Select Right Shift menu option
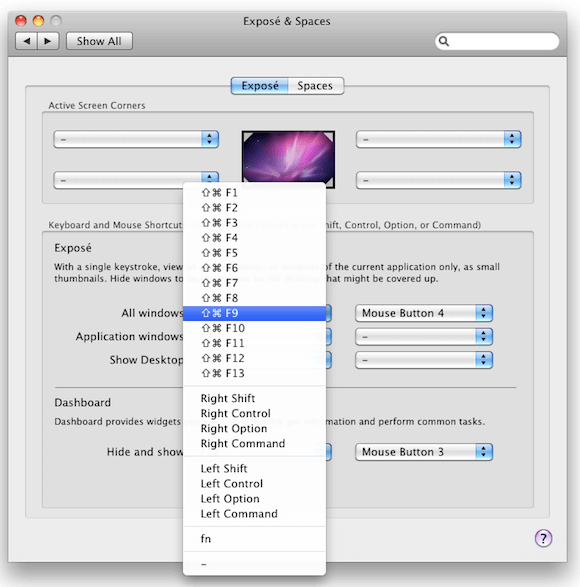580x587 pixels. 254,398
